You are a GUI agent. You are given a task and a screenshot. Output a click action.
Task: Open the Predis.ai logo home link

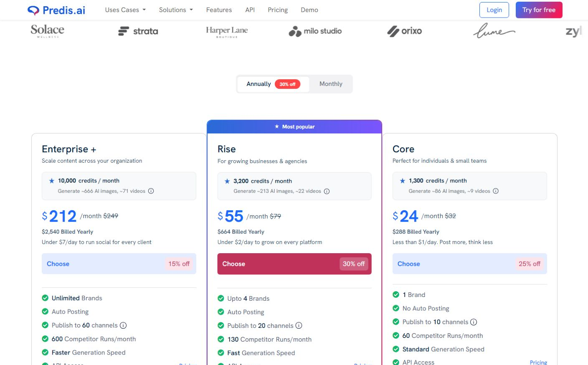click(56, 10)
